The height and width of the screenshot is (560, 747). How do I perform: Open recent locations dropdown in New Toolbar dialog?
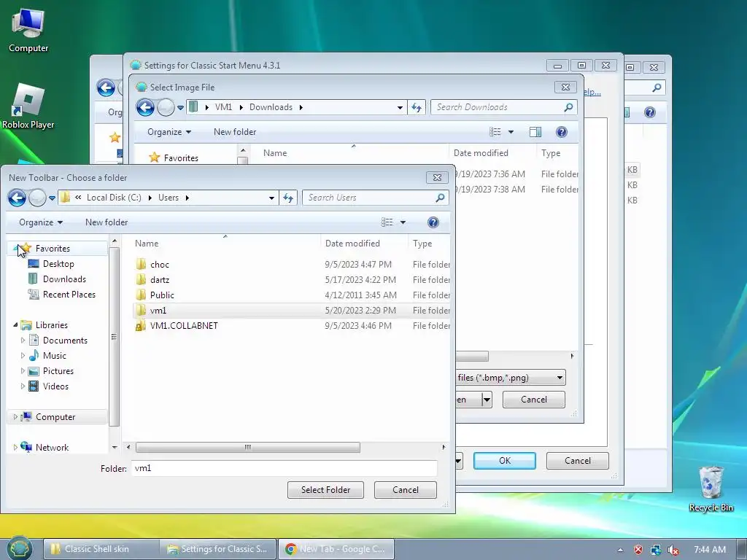52,198
